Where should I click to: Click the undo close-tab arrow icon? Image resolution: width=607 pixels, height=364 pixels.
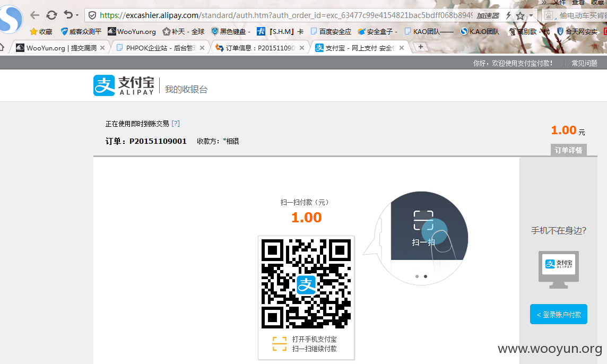coord(68,15)
